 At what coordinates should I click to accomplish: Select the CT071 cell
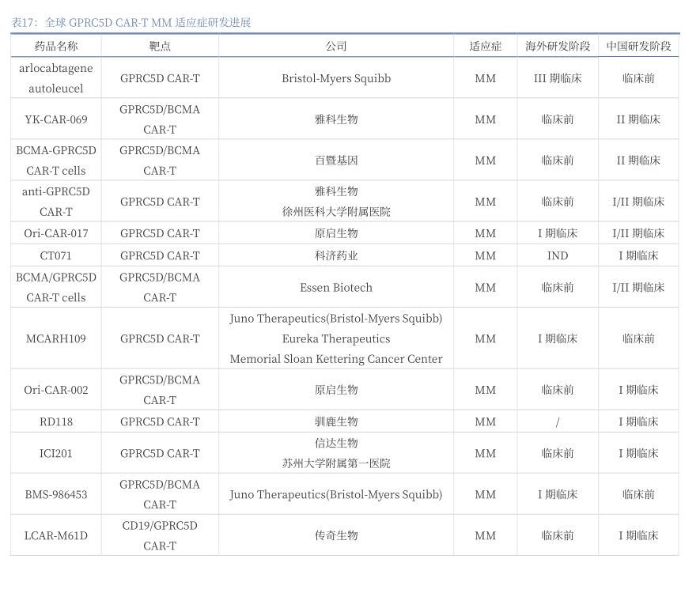point(56,255)
